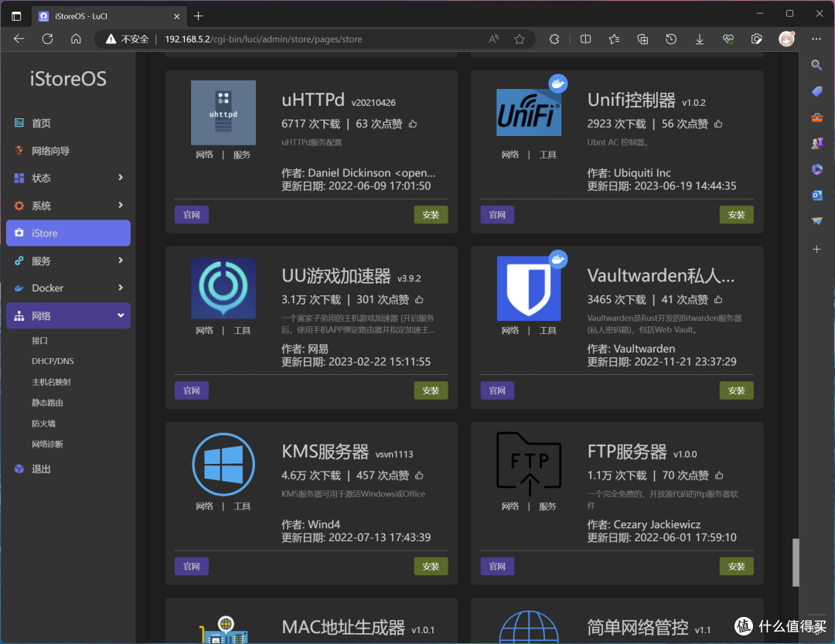Like Vaultwarden with the thumbs-up icon
This screenshot has width=835, height=644.
718,299
